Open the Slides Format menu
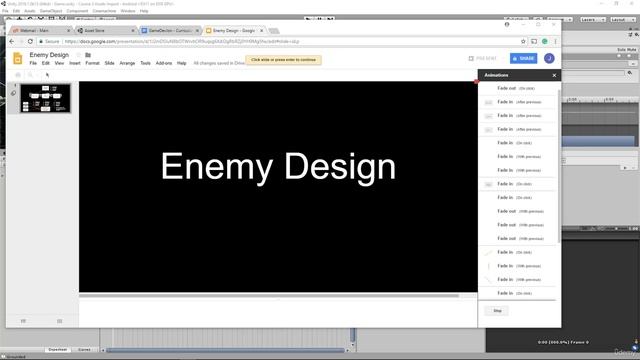The width and height of the screenshot is (640, 360). (92, 63)
